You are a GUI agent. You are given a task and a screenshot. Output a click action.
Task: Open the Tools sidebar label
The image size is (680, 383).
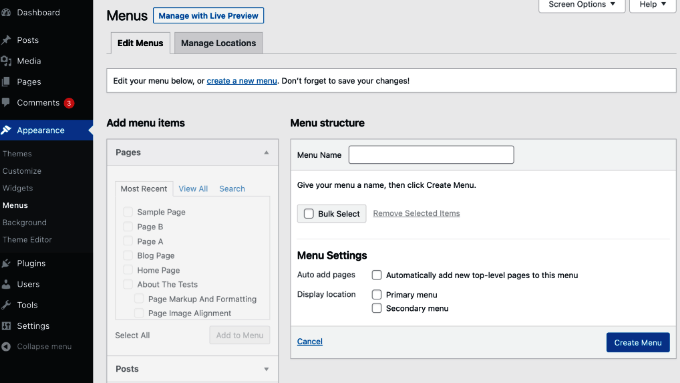pos(27,305)
